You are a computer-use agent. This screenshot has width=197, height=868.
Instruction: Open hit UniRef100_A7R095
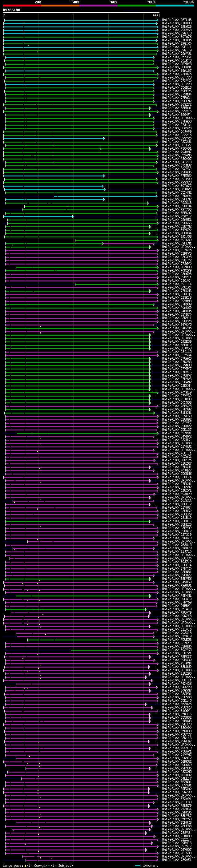[177, 40]
